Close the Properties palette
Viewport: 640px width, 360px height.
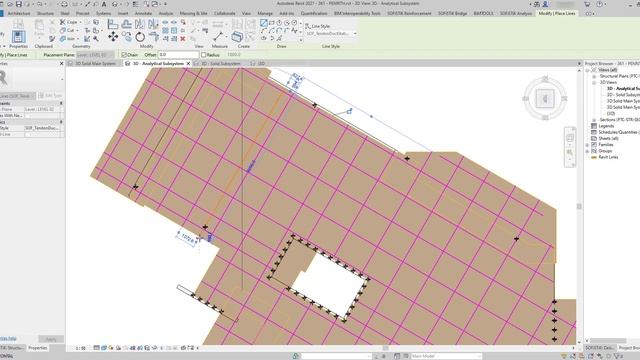pos(62,64)
